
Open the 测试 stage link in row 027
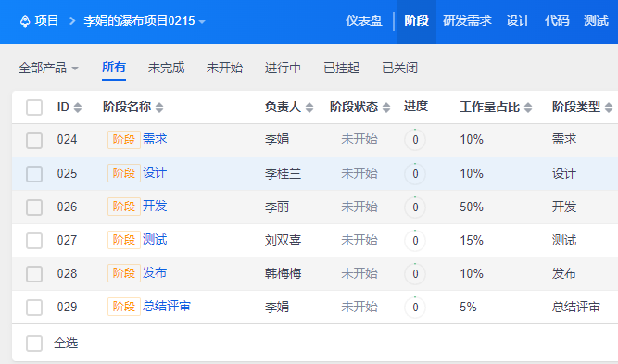[155, 239]
